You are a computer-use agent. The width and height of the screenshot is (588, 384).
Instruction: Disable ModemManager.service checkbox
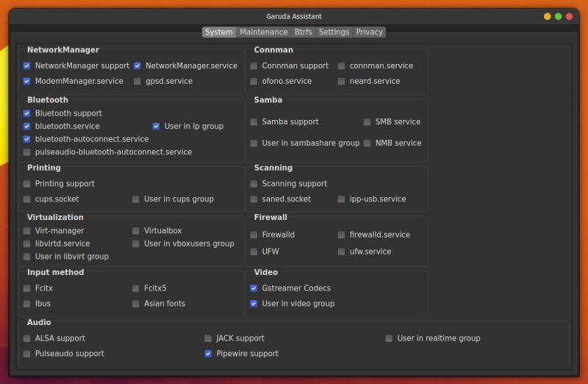(x=27, y=81)
